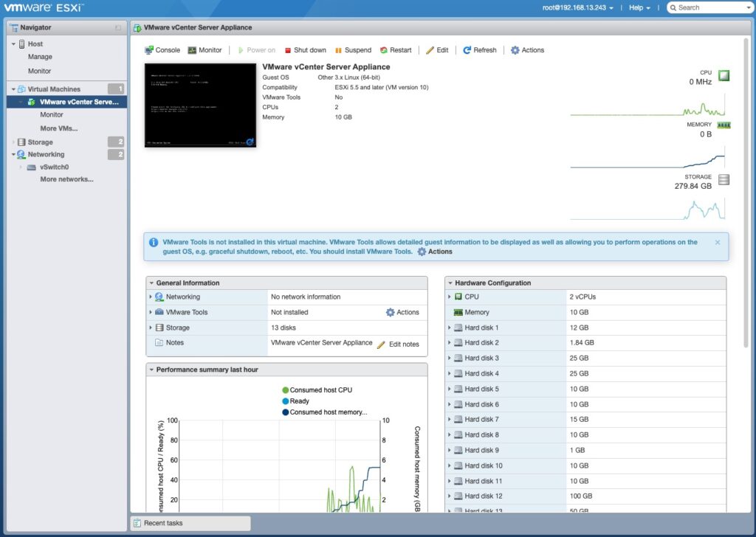756x537 pixels.
Task: Expand the Storage tree node arrow
Action: click(x=13, y=142)
